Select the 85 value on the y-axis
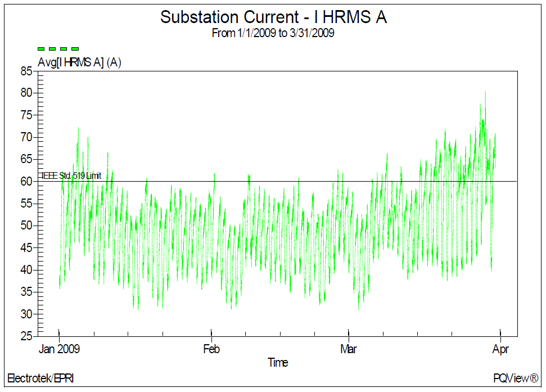Viewport: 546px width, 392px height. [x=26, y=71]
